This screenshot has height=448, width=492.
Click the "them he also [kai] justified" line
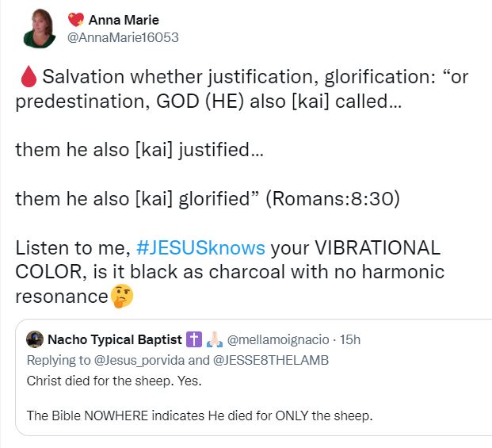[x=135, y=150]
